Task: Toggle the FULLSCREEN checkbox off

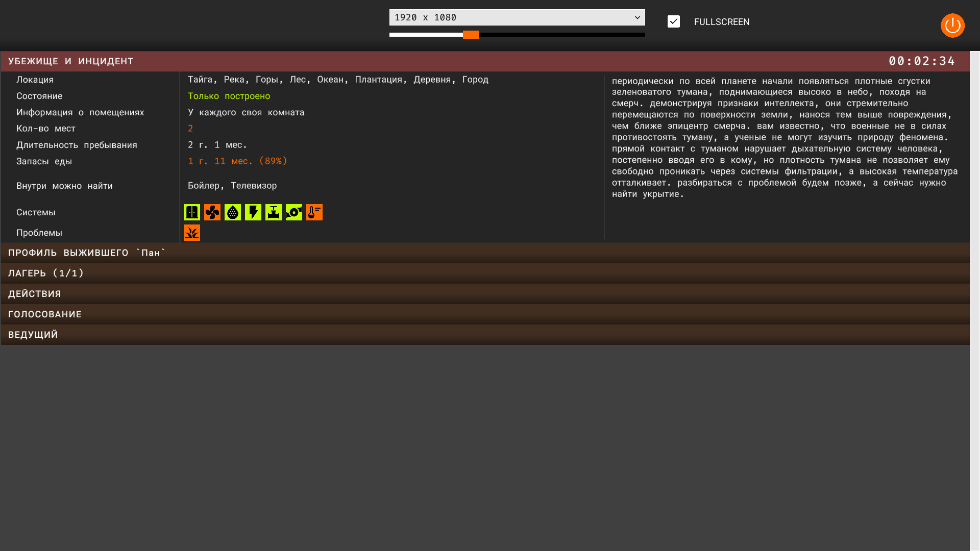Action: [x=674, y=21]
